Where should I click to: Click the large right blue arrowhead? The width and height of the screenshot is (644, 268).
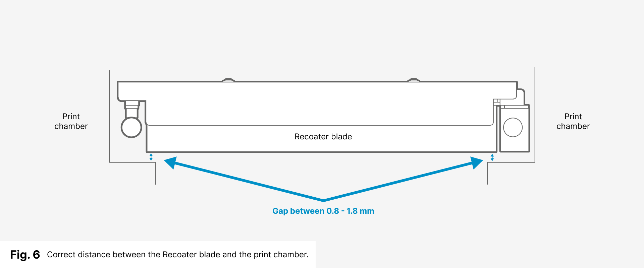pos(476,162)
